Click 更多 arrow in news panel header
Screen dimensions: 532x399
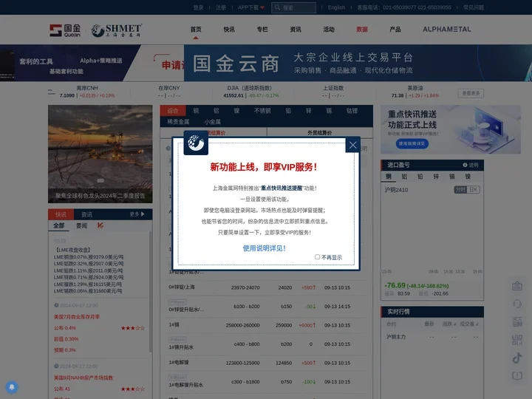click(137, 214)
